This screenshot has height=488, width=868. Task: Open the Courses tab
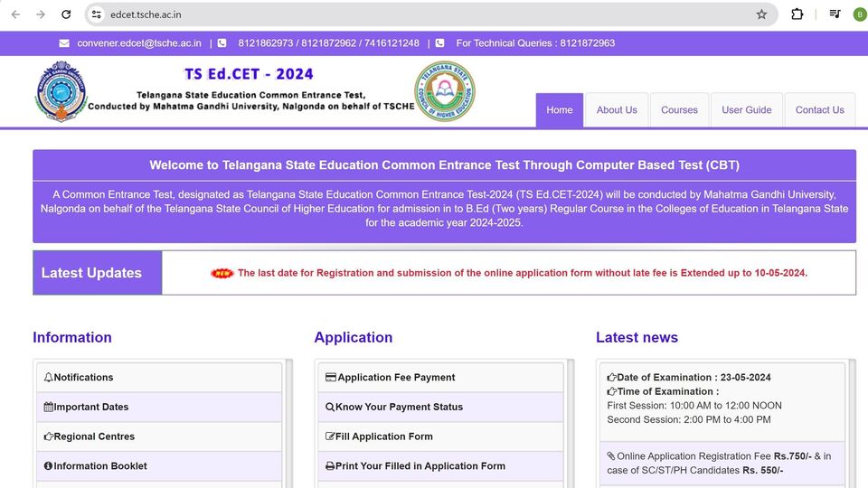tap(679, 110)
